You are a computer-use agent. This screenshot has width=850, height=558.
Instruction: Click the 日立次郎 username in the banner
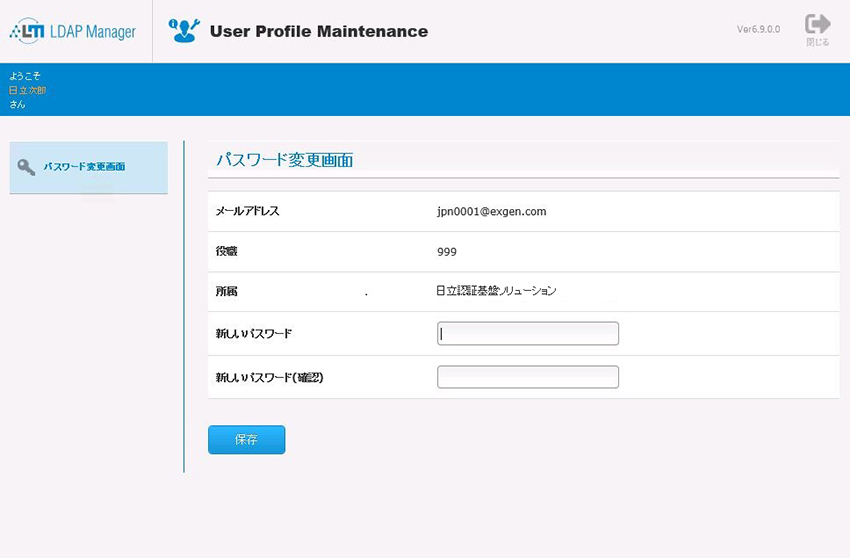coord(28,90)
